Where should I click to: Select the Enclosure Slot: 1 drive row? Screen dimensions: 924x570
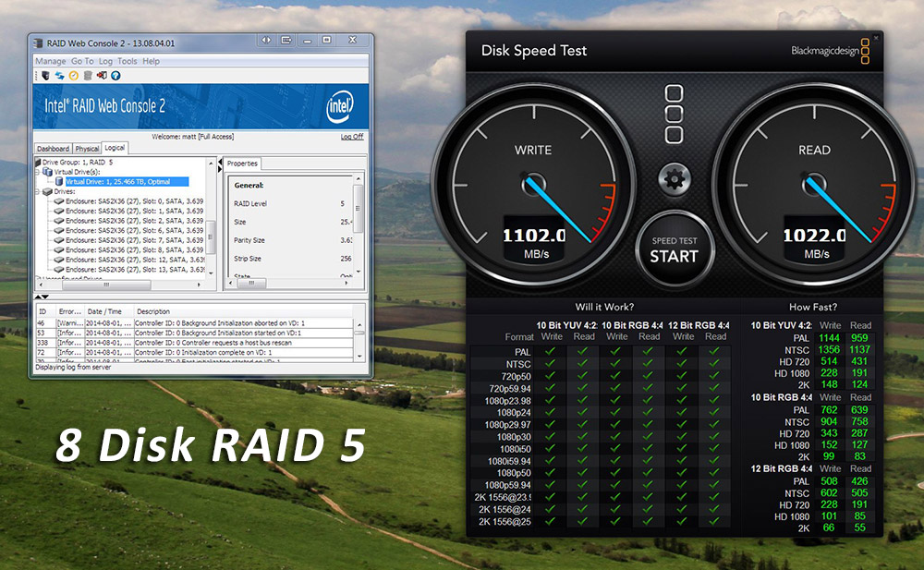(134, 211)
